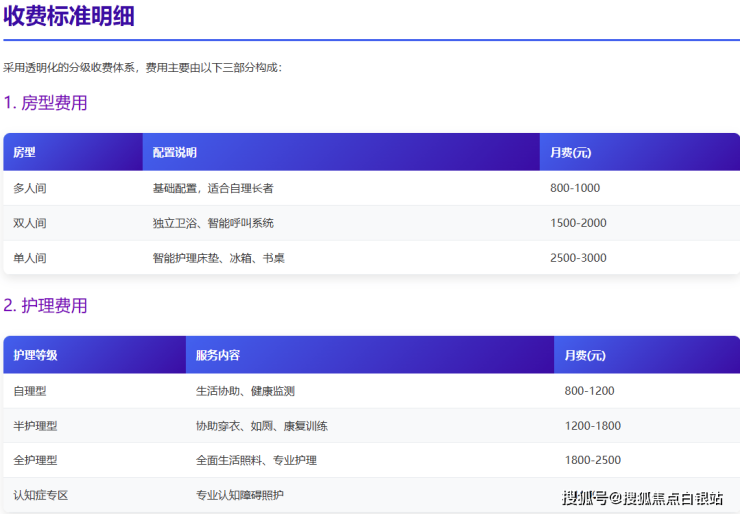Click the 服务内容 column header

coord(217,355)
